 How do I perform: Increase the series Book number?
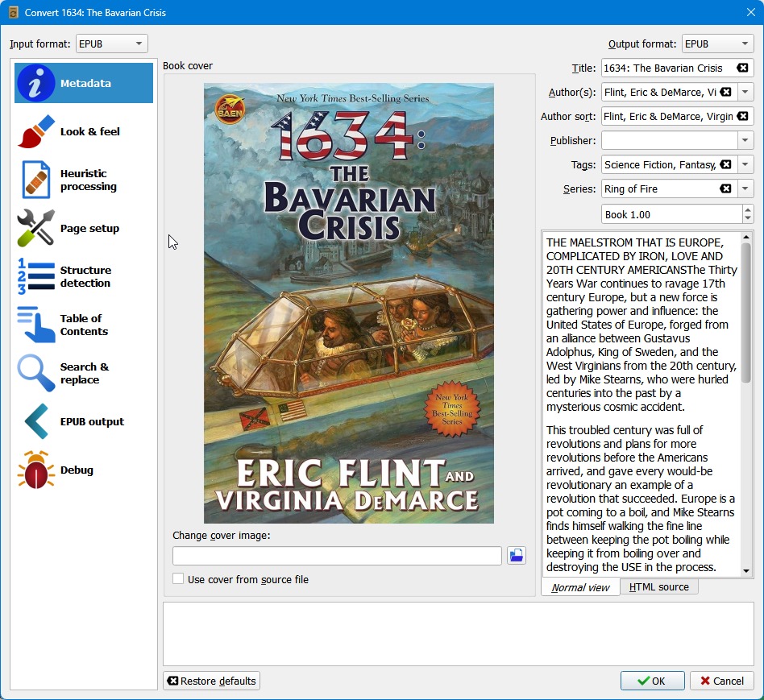748,210
